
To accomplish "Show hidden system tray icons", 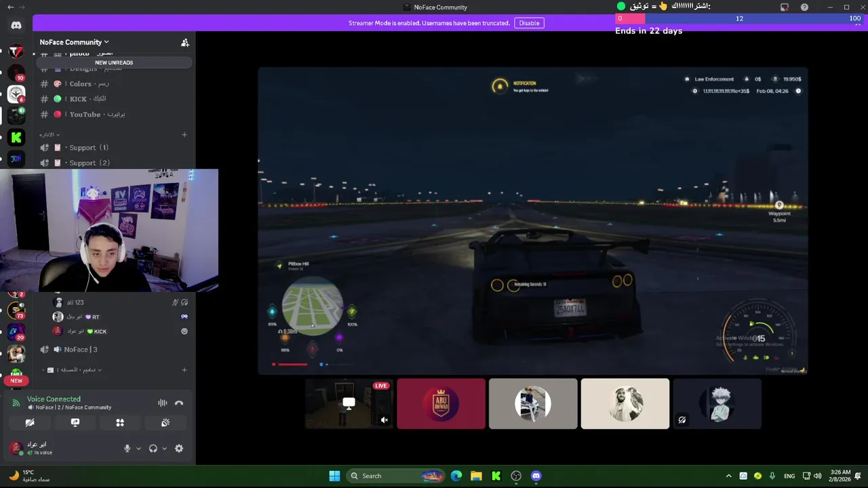I will point(728,476).
